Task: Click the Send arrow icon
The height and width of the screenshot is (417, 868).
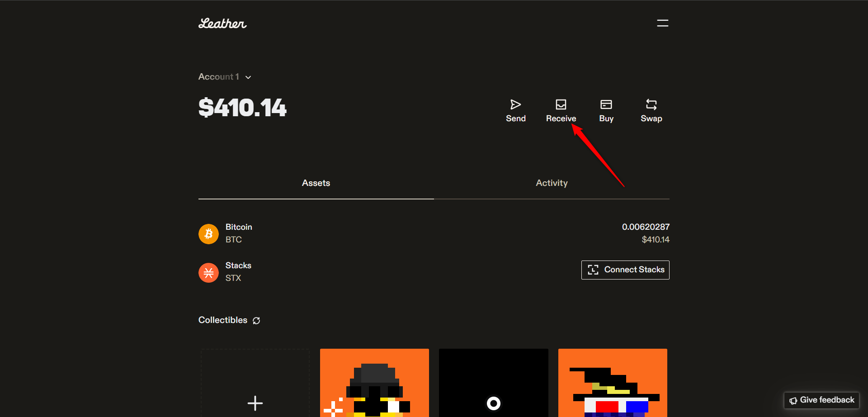Action: tap(515, 104)
